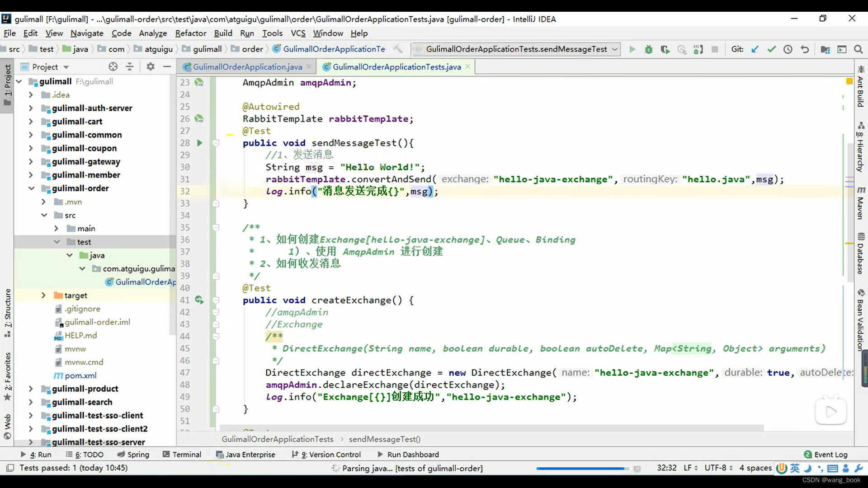Open project structure icon in toolbar
Screen dimensions: 868x488
825,49
